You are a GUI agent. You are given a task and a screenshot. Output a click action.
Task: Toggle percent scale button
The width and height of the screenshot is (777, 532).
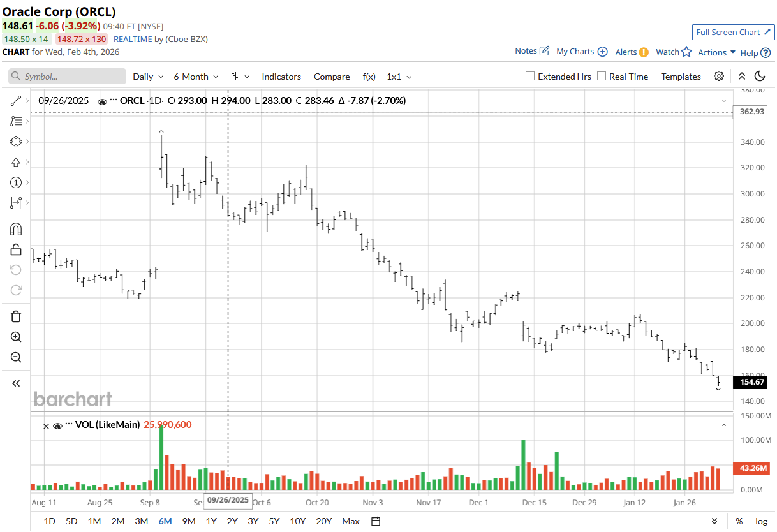pyautogui.click(x=739, y=521)
